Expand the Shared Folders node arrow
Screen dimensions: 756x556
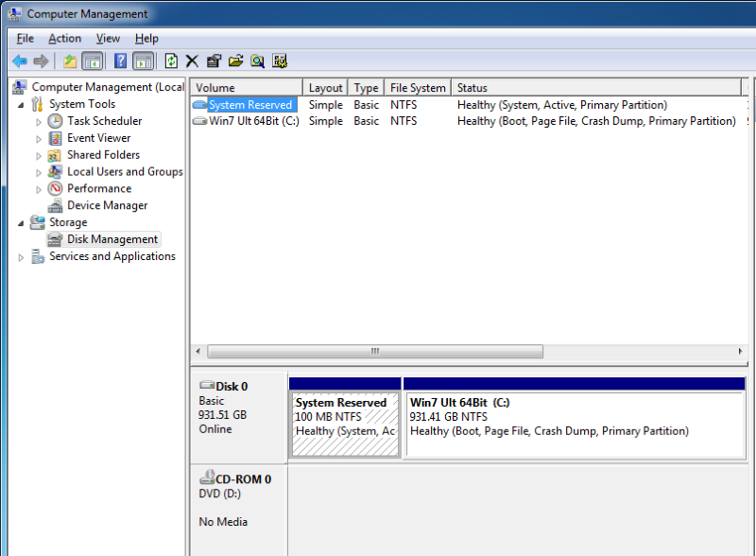[39, 156]
